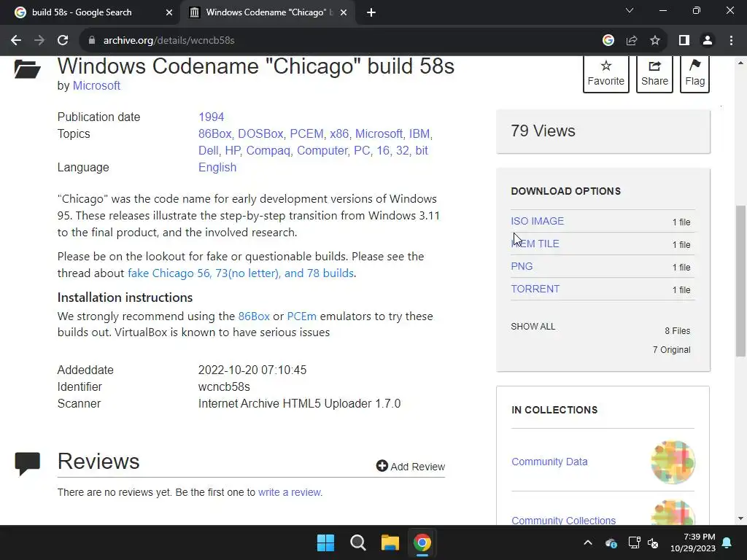Click the muted volume icon in the system tray
747x560 pixels.
pyautogui.click(x=653, y=542)
